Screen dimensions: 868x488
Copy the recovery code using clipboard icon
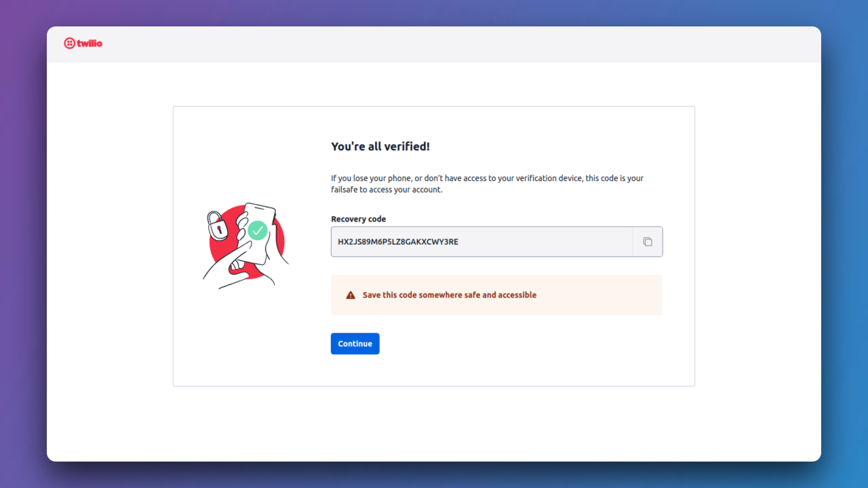tap(648, 242)
